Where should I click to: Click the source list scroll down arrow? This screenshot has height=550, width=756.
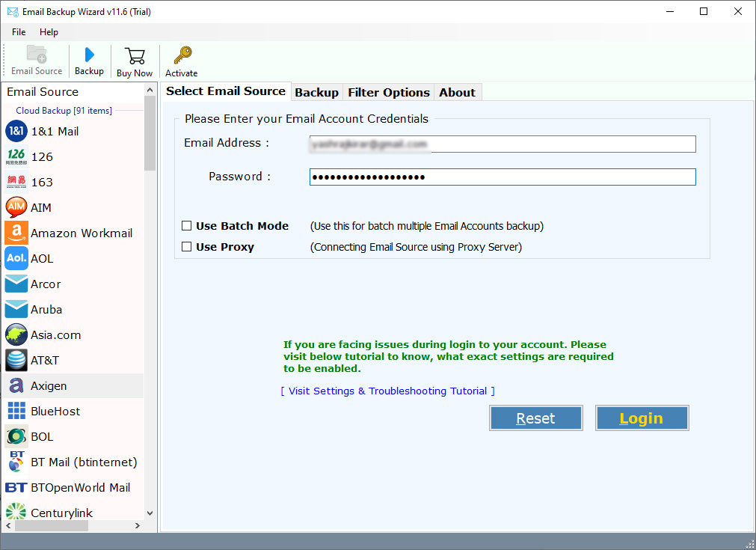150,513
